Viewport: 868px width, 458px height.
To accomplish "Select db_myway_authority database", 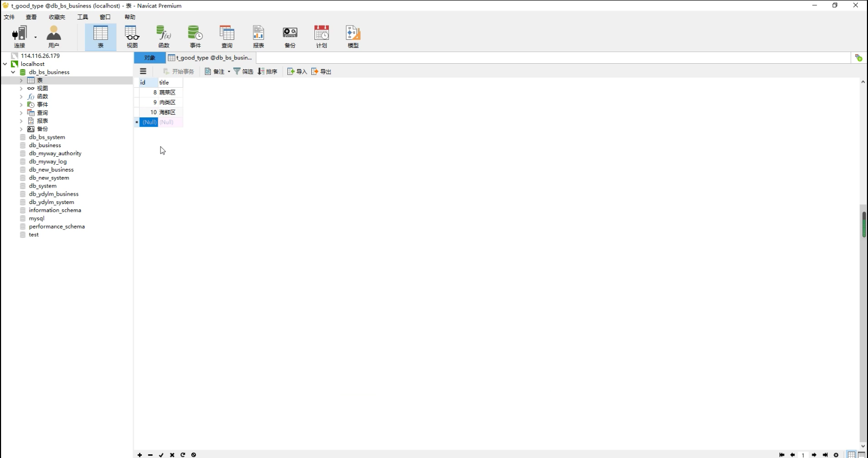I will coord(55,154).
